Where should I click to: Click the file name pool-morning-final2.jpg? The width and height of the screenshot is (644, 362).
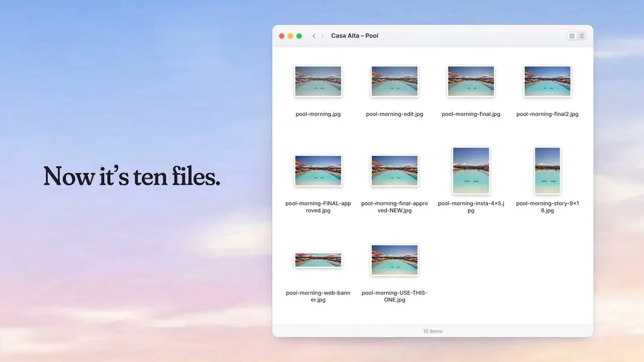[x=547, y=114]
